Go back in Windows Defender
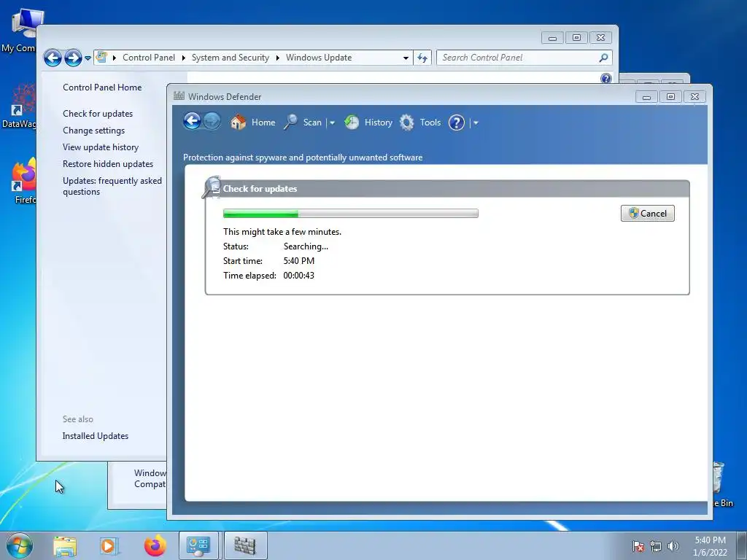The height and width of the screenshot is (560, 747). tap(192, 122)
